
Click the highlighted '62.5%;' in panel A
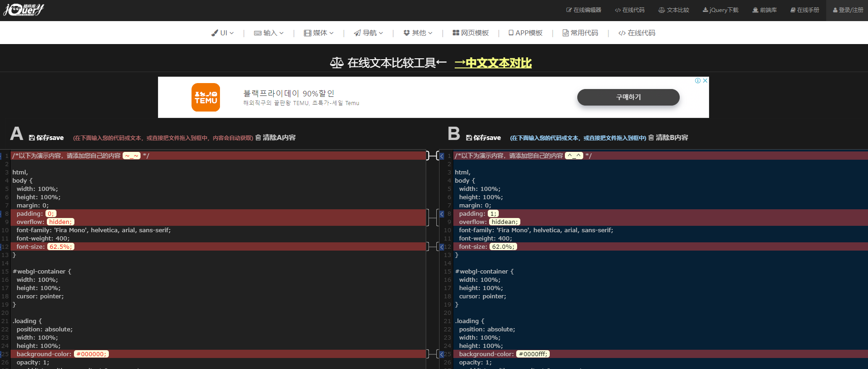click(x=61, y=247)
